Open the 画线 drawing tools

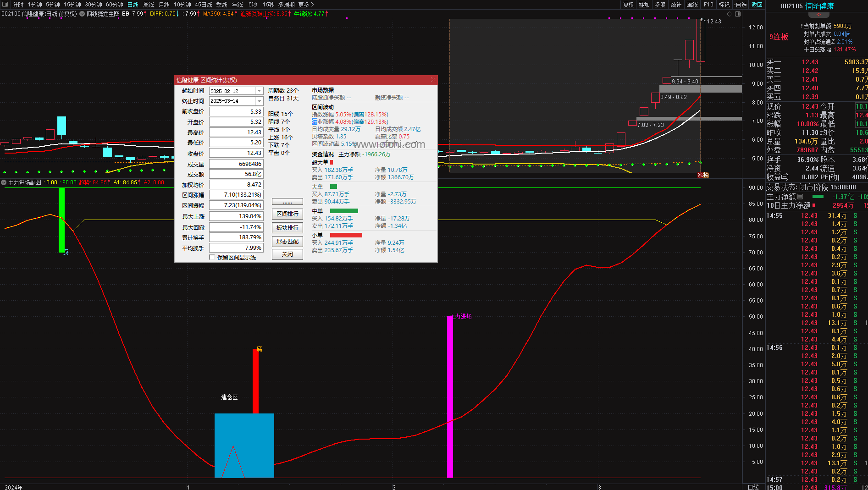(692, 5)
